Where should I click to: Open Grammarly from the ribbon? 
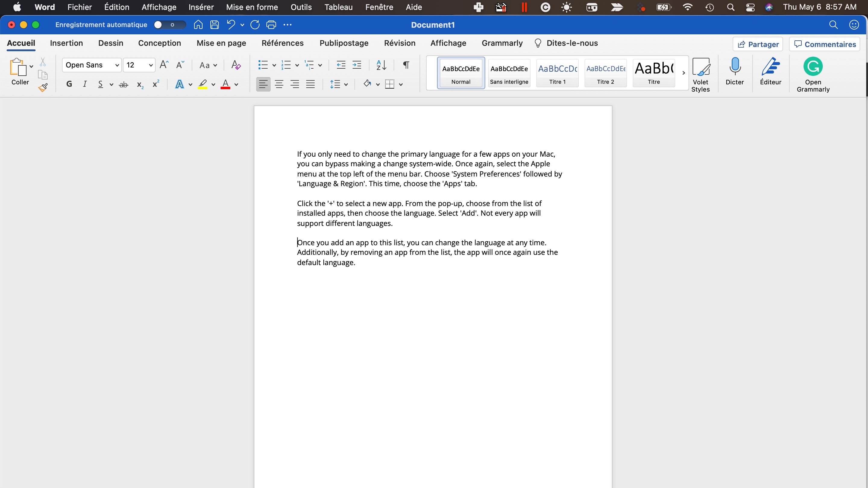point(813,75)
